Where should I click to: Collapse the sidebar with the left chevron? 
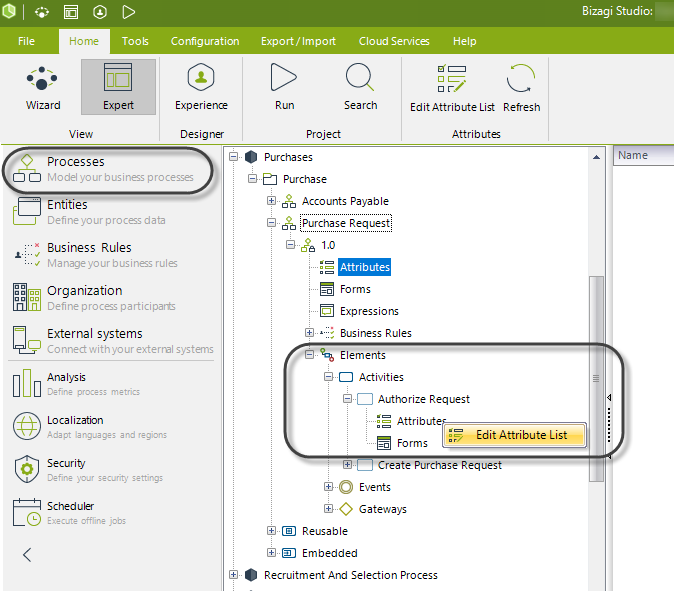click(x=27, y=555)
